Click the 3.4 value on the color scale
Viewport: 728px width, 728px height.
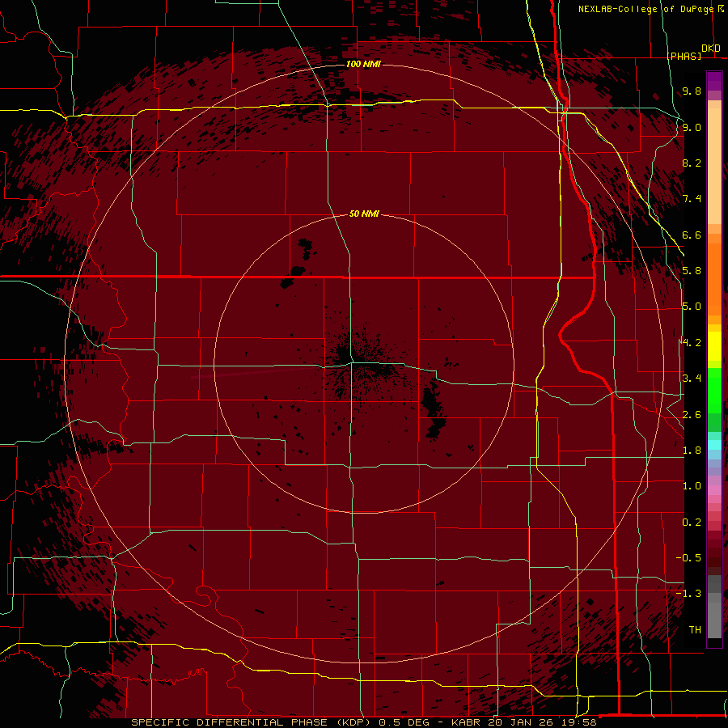point(692,379)
